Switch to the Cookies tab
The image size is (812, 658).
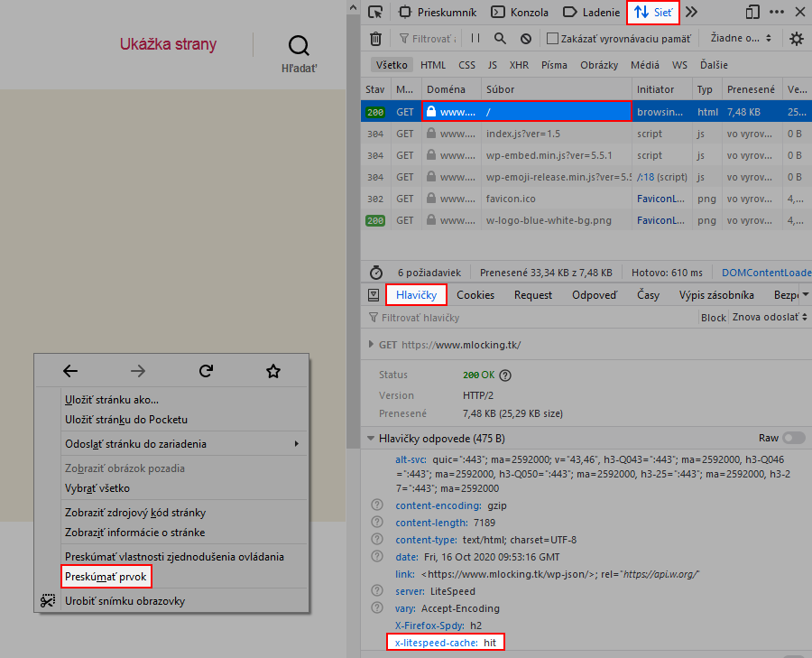475,295
